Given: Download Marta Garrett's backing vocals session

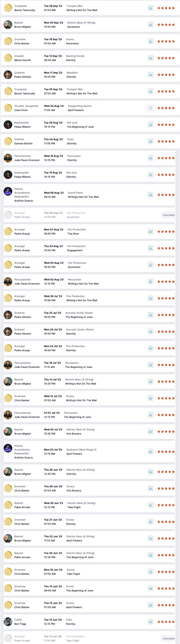Looking at the screenshot, I should tap(150, 58).
